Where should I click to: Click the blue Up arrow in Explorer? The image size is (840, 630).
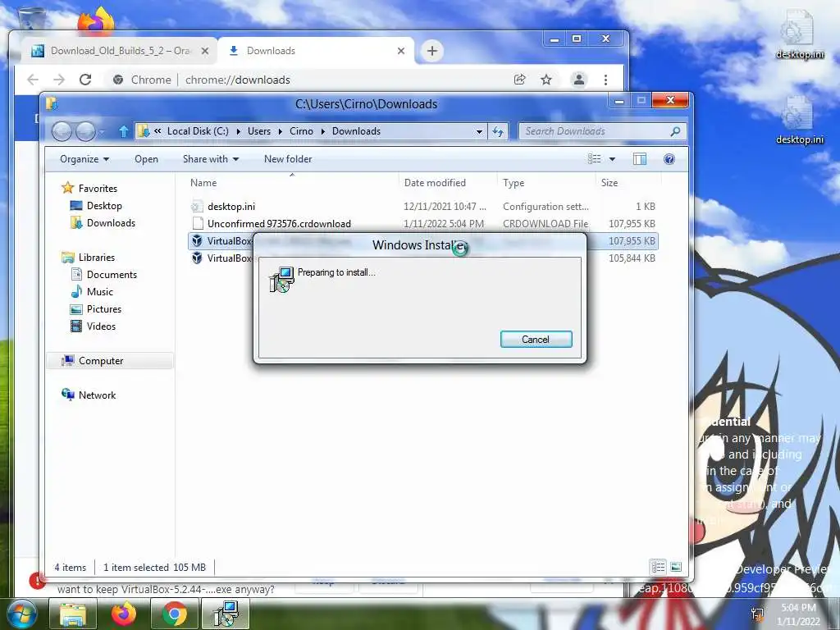(x=124, y=131)
